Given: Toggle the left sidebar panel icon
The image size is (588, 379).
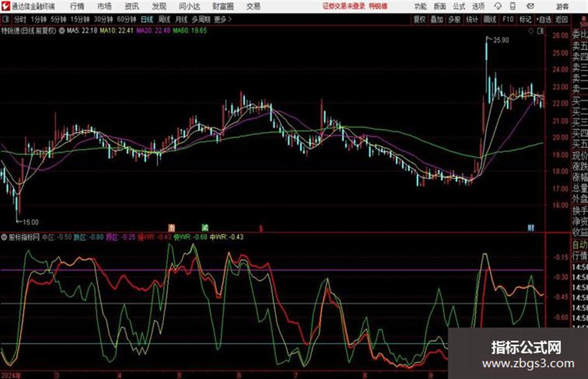Looking at the screenshot, I should coord(6,19).
